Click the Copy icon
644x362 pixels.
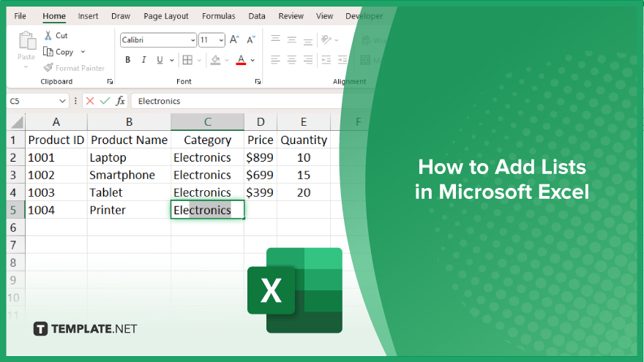coord(48,52)
